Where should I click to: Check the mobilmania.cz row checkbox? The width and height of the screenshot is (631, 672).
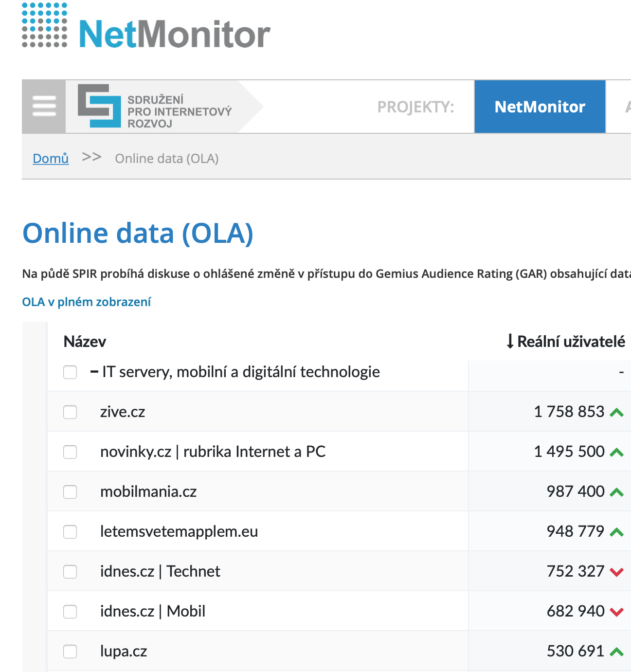[x=70, y=492]
